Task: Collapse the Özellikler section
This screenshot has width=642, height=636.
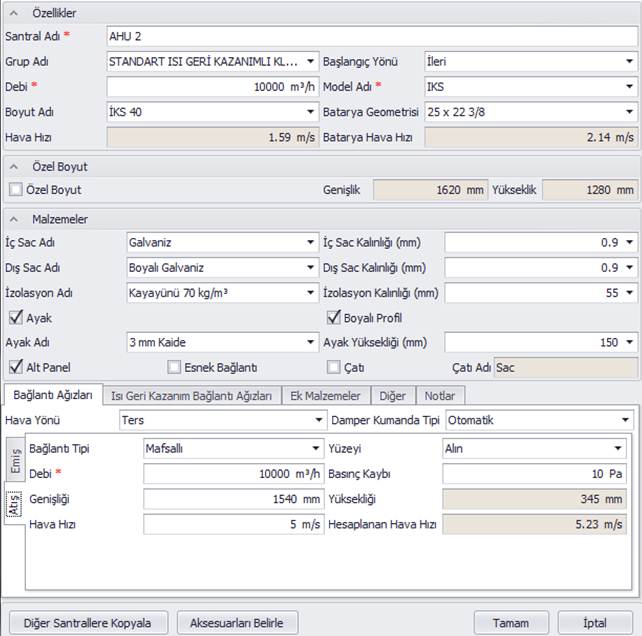Action: (x=16, y=13)
